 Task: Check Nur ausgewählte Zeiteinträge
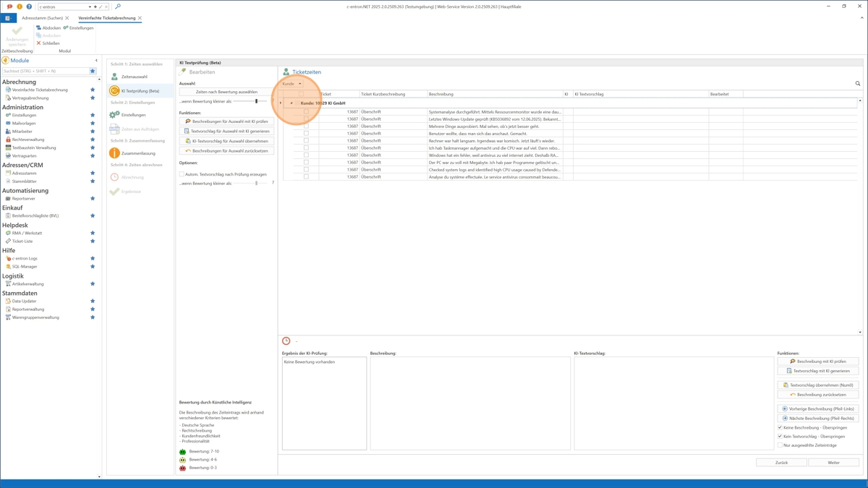(x=780, y=445)
